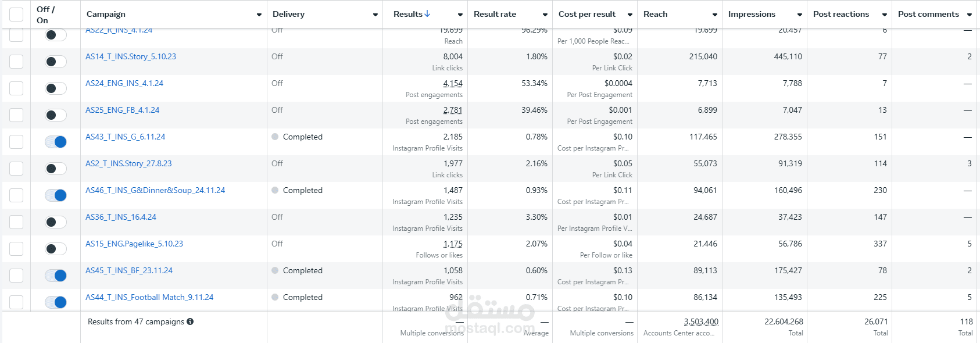Tick checkbox for AS36_T_INS_16.4.24 row
980x343 pixels.
click(x=16, y=222)
